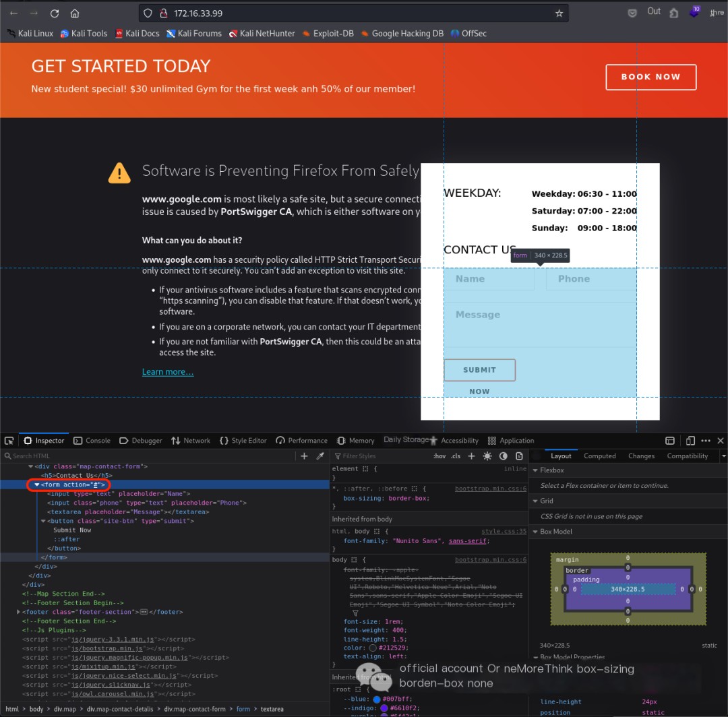
Task: Show site security info via padlock icon
Action: (x=163, y=13)
